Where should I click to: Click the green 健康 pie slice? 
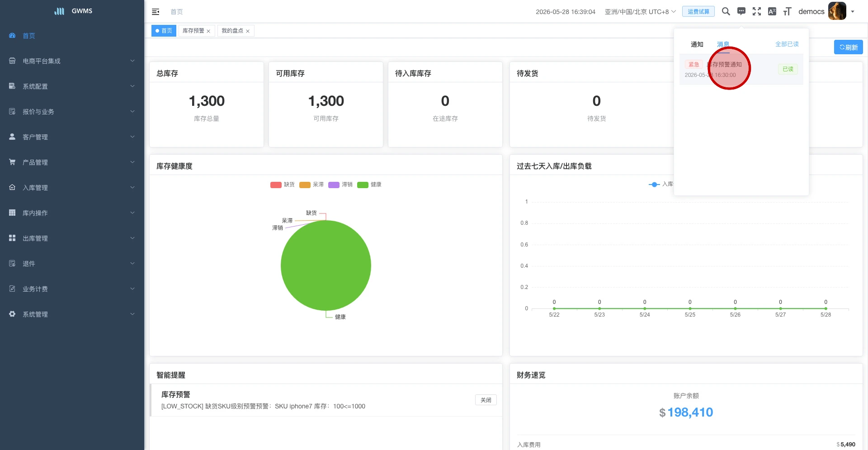pos(326,265)
